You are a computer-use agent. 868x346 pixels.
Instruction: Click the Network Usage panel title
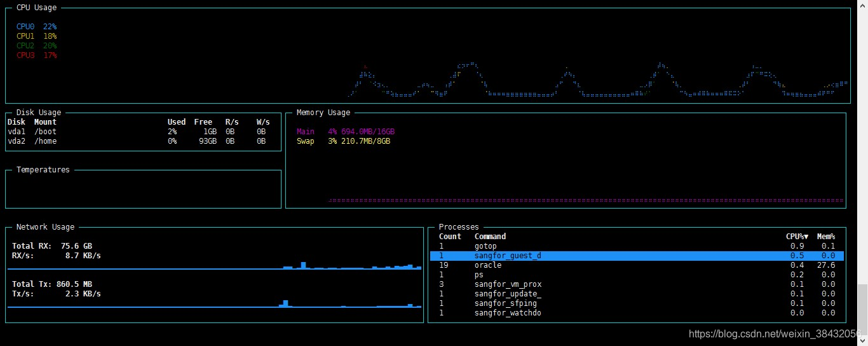click(x=45, y=227)
